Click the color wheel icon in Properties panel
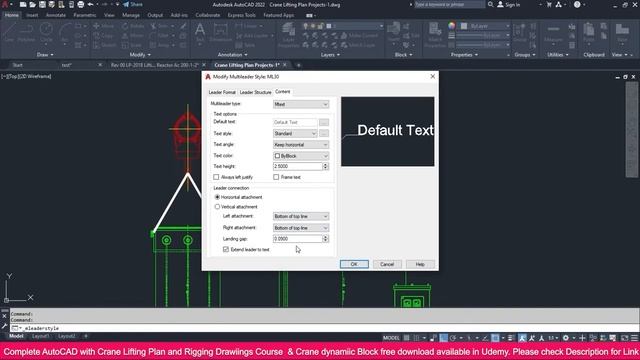The height and width of the screenshot is (360, 640). click(x=451, y=26)
